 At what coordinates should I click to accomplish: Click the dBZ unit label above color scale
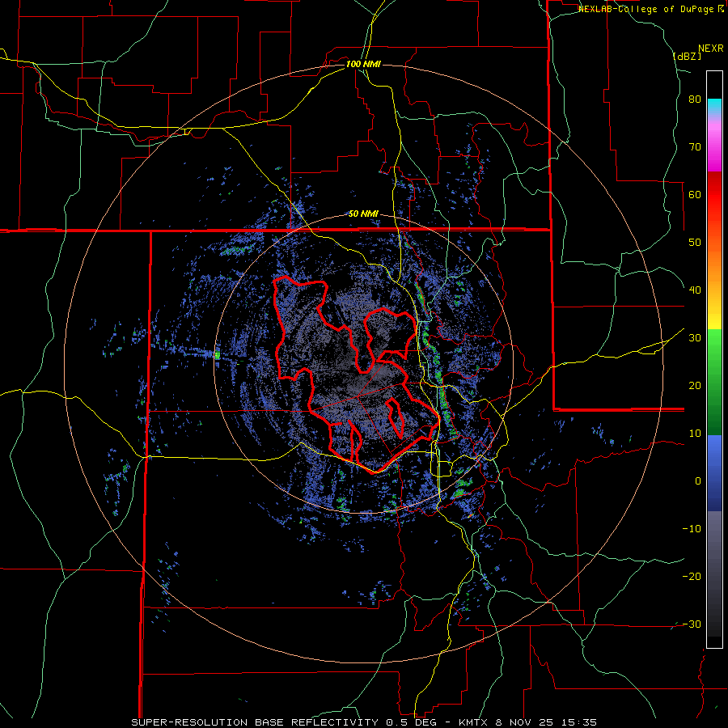[687, 57]
